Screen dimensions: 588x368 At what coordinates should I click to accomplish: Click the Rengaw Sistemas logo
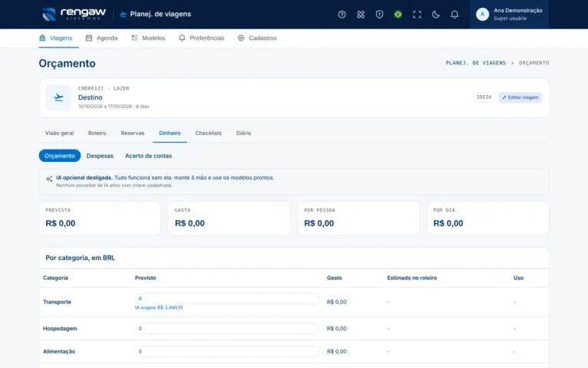73,15
